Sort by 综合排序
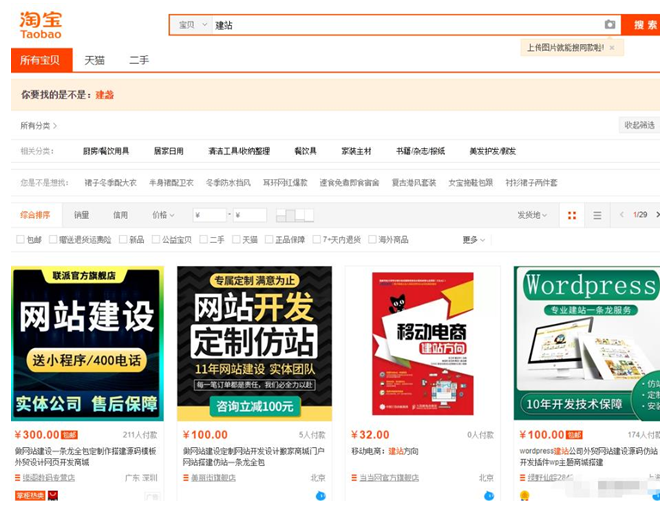 [x=35, y=215]
